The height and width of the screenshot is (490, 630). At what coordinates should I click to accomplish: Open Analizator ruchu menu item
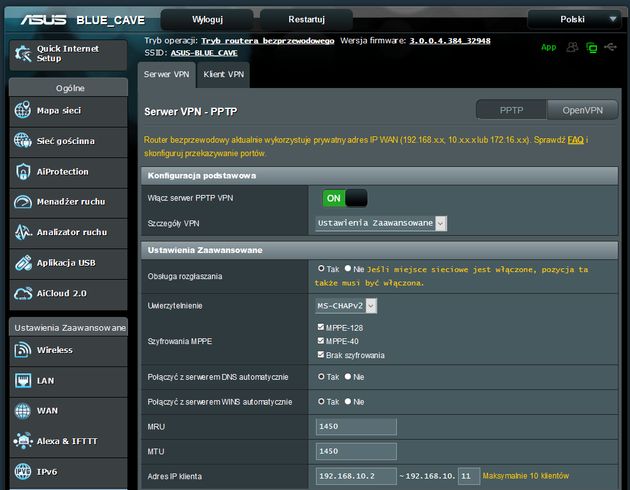coord(68,233)
